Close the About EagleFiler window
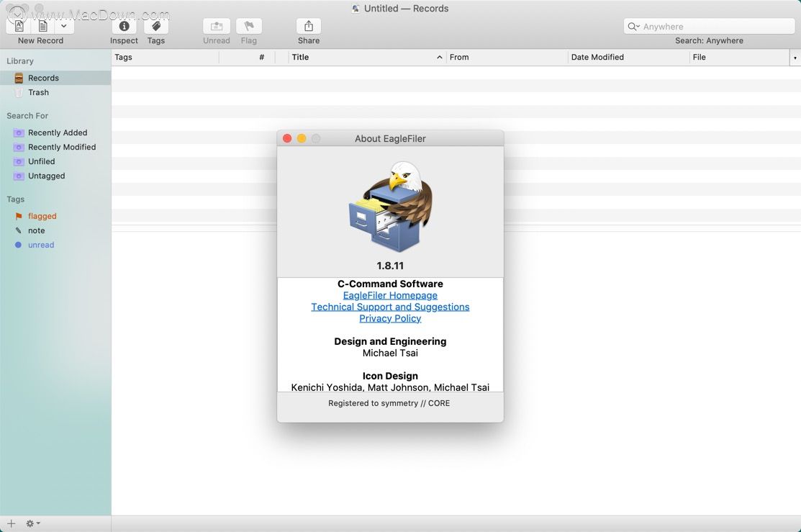 [x=287, y=138]
